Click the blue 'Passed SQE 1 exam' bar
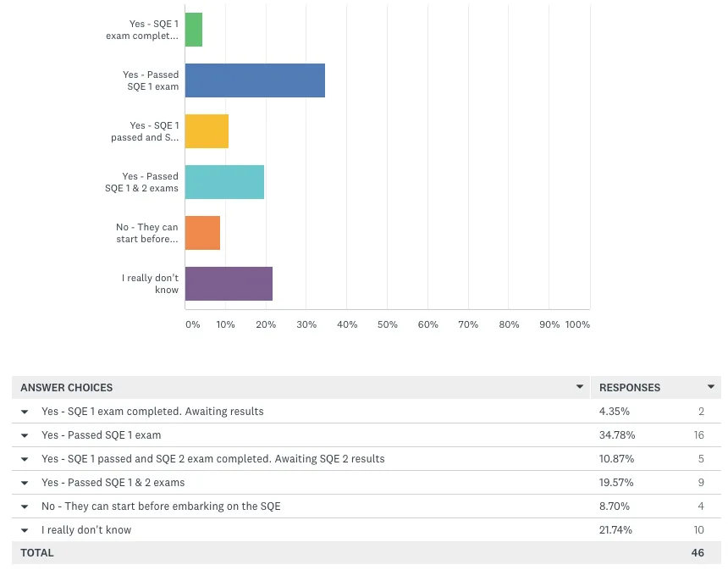 tap(255, 80)
